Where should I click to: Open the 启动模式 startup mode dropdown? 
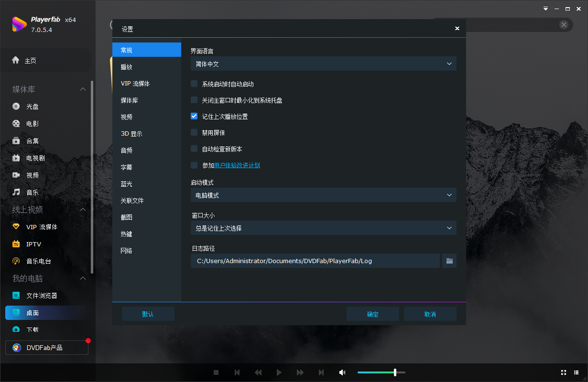pyautogui.click(x=324, y=195)
